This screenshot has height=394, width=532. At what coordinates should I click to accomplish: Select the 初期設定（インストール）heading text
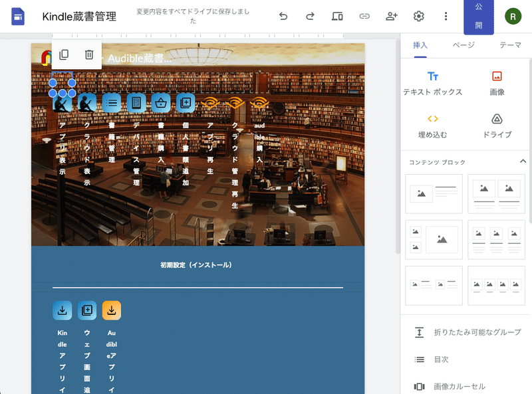pos(196,265)
